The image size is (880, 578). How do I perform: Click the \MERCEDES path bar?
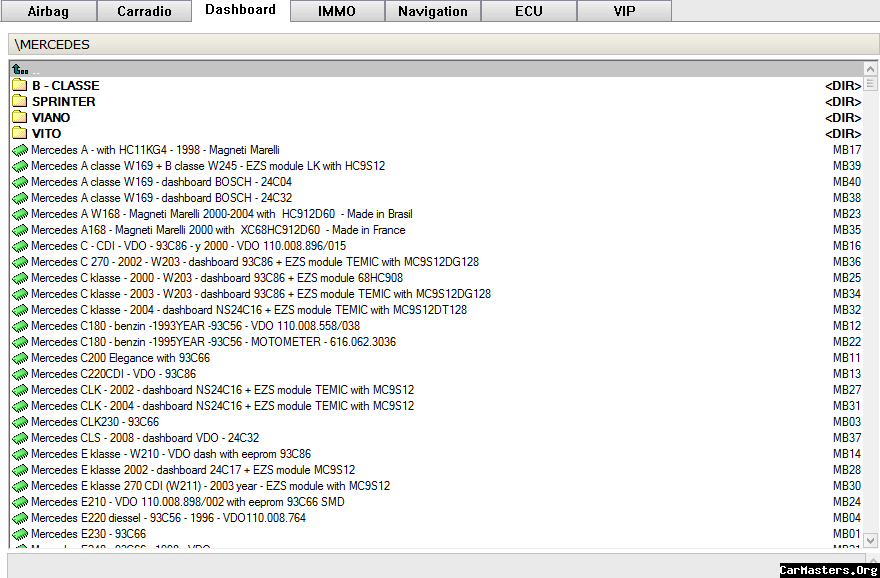(x=443, y=44)
